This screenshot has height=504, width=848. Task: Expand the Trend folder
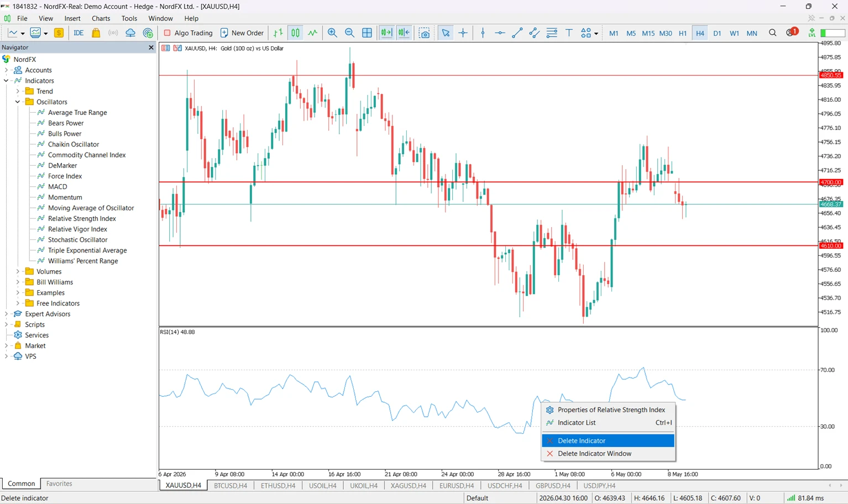click(18, 91)
